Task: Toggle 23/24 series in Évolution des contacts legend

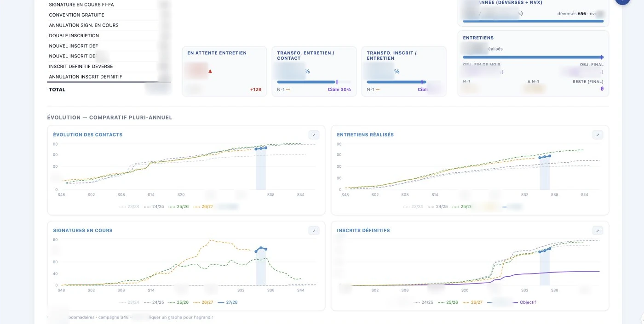Action: coord(129,207)
